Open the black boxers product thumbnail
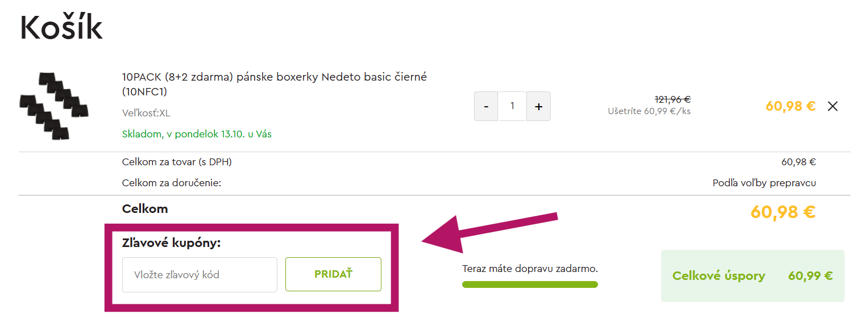This screenshot has height=314, width=868. point(54,106)
